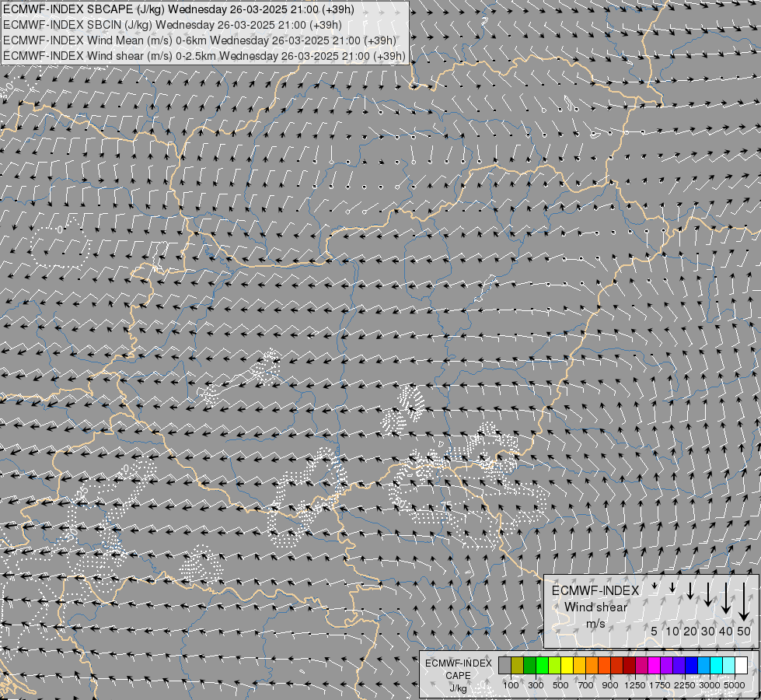761x700 pixels.
Task: Click the CAPE legend value 3000
Action: (x=710, y=685)
